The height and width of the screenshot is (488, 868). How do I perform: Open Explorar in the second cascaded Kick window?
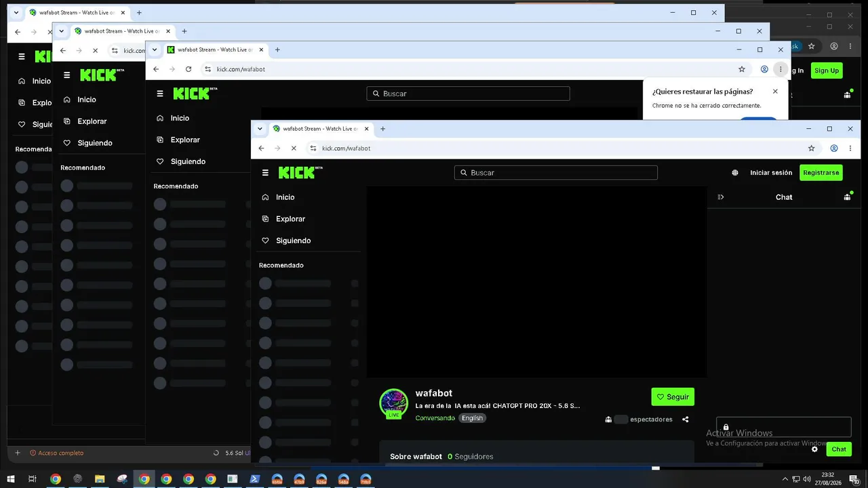[x=85, y=121]
